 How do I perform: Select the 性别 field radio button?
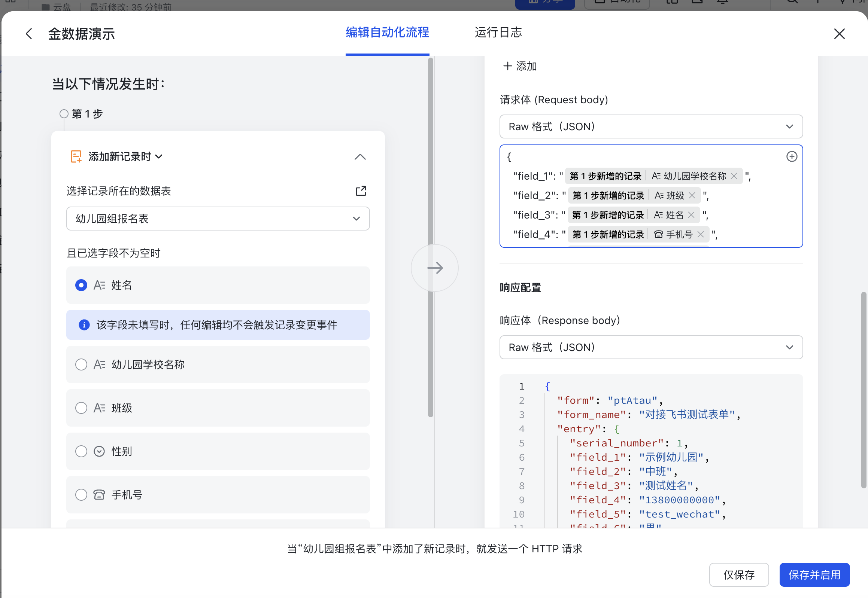click(81, 452)
